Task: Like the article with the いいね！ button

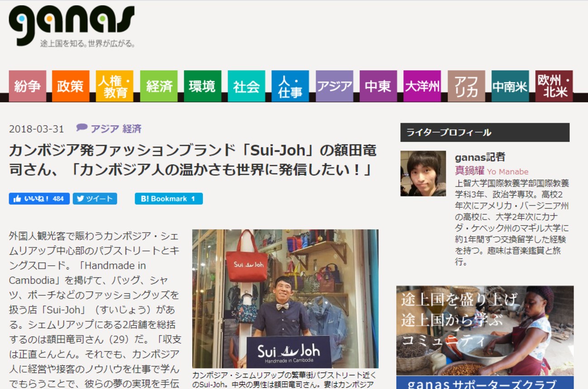Action: pos(39,199)
